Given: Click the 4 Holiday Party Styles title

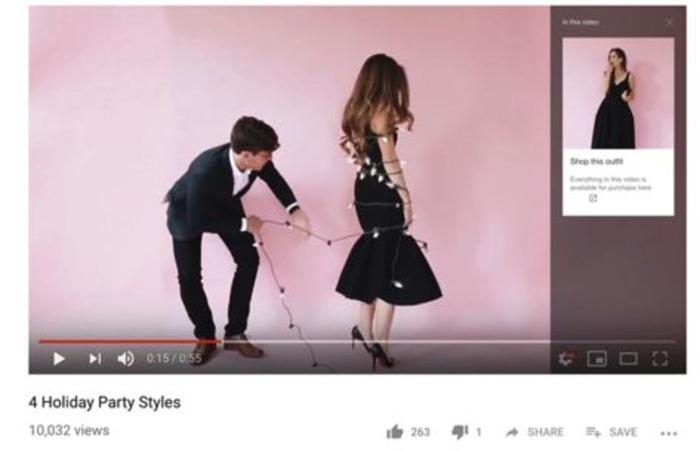Looking at the screenshot, I should pos(105,402).
